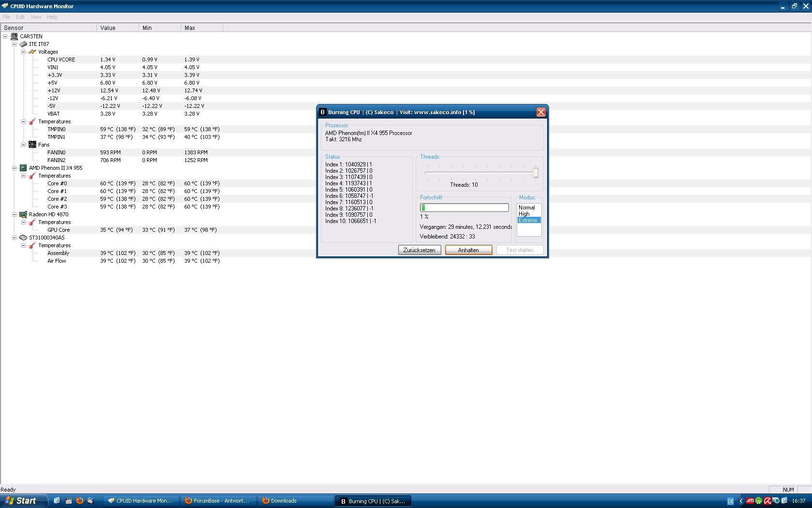Click the Sensor column header
Screen dimensions: 812x508
(x=49, y=28)
